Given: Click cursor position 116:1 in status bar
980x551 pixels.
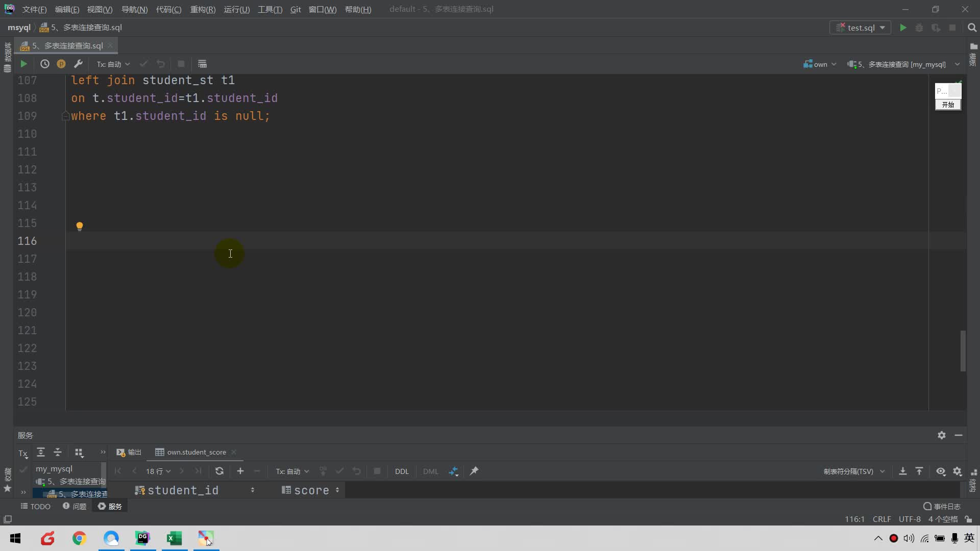Looking at the screenshot, I should point(854,519).
